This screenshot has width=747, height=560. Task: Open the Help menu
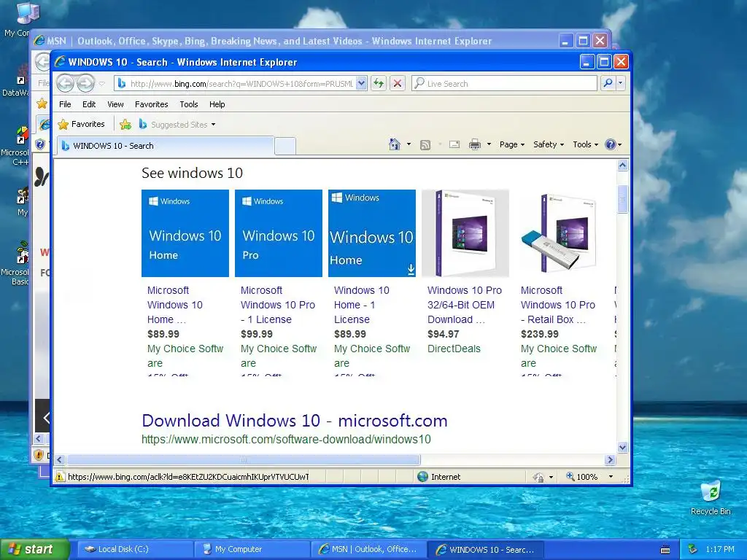pos(217,104)
